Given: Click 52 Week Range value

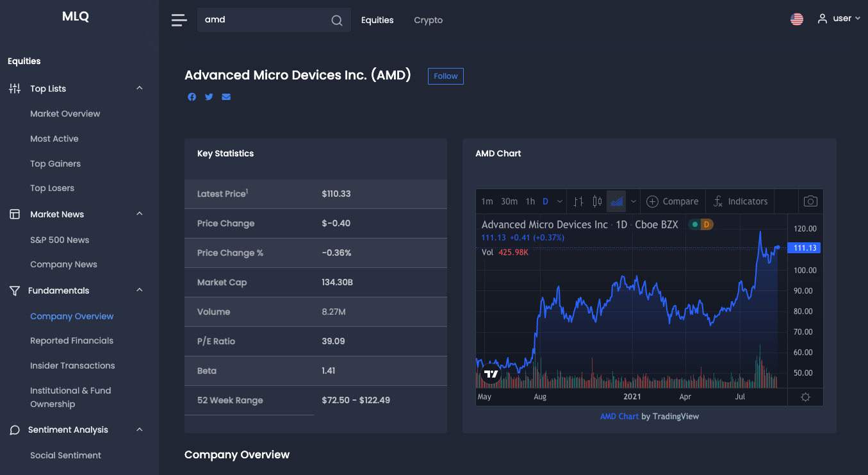Looking at the screenshot, I should click(356, 400).
